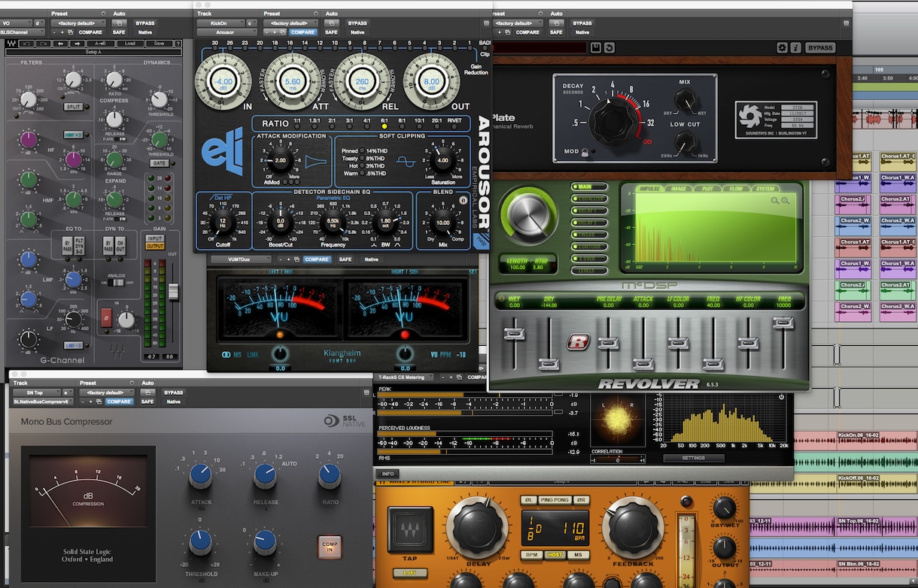The image size is (918, 588).
Task: Open the VUMTDuo plug-in selector dropdown
Action: [240, 259]
